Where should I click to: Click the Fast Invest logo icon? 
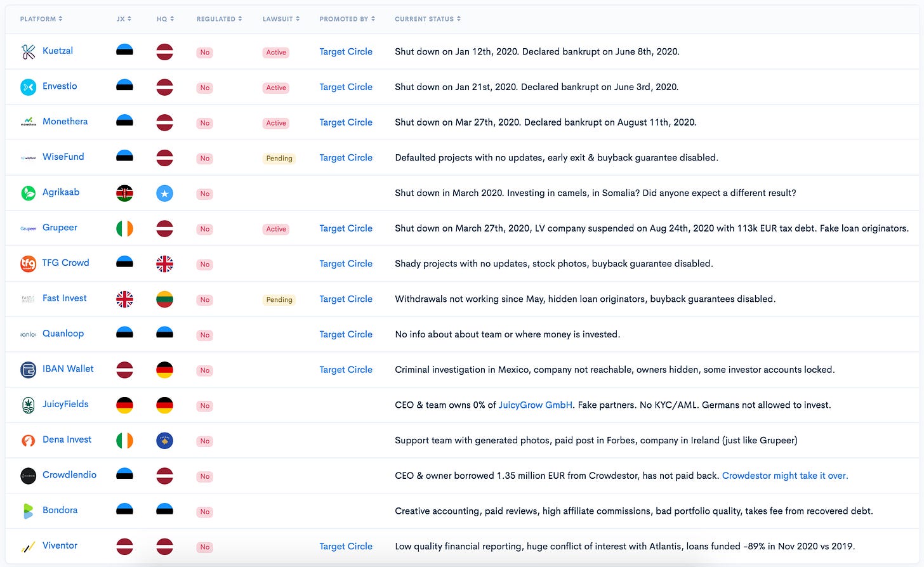click(29, 299)
